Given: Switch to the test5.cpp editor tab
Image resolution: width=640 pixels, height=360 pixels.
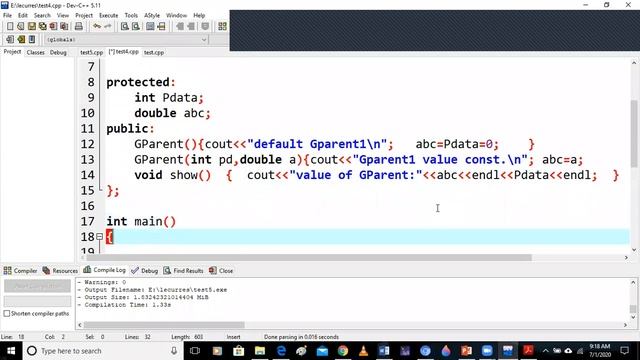Looking at the screenshot, I should coord(91,53).
